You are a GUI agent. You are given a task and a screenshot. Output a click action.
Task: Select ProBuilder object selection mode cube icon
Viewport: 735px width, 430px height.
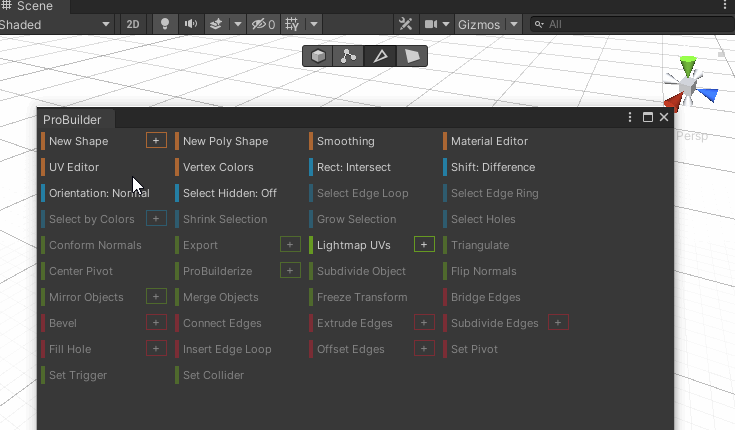click(318, 56)
